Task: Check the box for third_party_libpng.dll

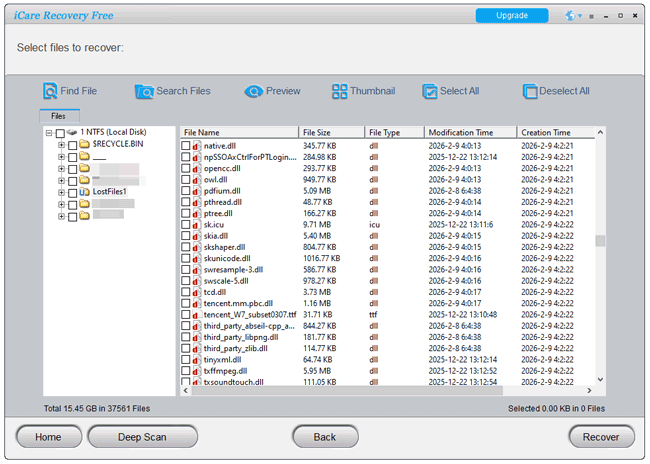Action: 185,337
